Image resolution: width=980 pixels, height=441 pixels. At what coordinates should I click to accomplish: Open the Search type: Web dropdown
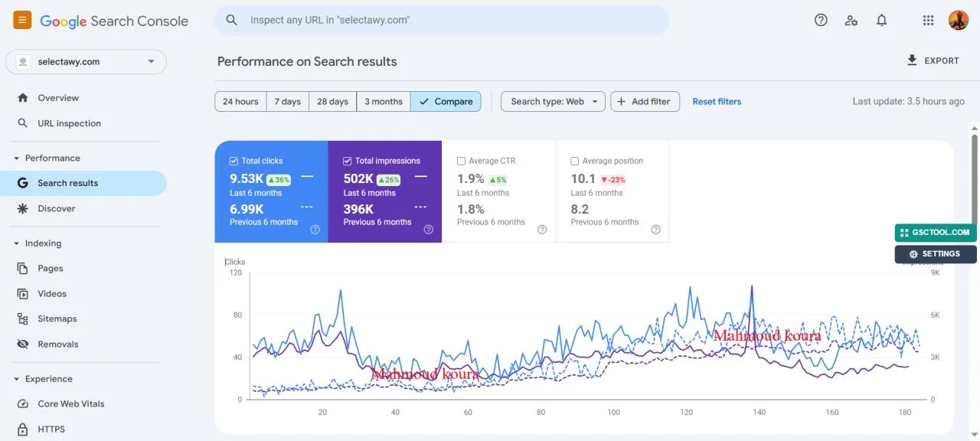[553, 102]
